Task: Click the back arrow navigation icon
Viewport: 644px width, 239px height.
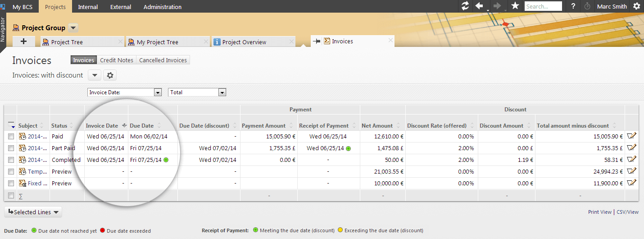Action: click(479, 6)
